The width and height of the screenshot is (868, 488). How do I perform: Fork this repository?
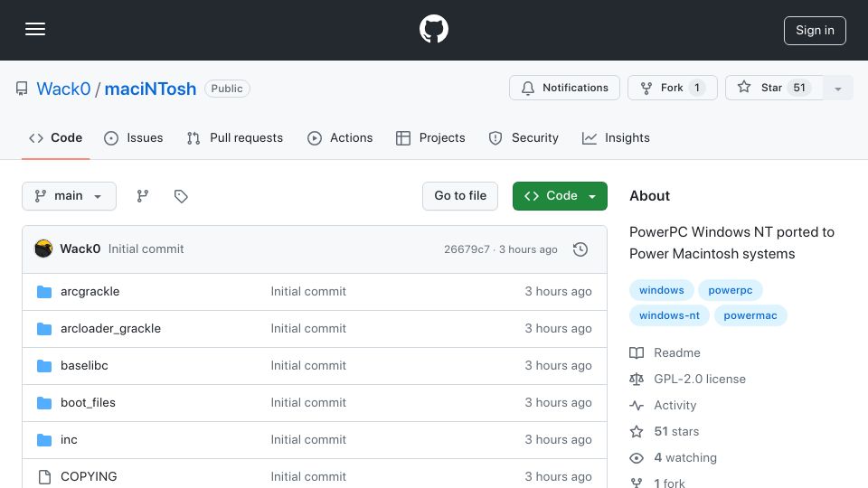tap(672, 88)
